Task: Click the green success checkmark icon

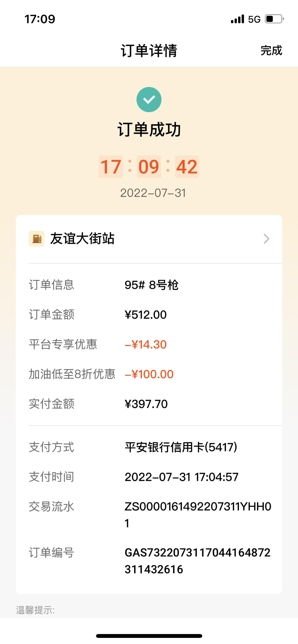Action: (149, 99)
